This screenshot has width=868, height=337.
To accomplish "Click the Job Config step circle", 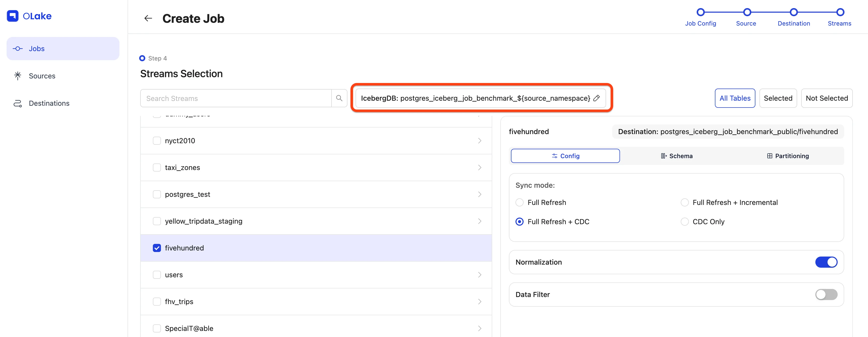I will pos(700,12).
